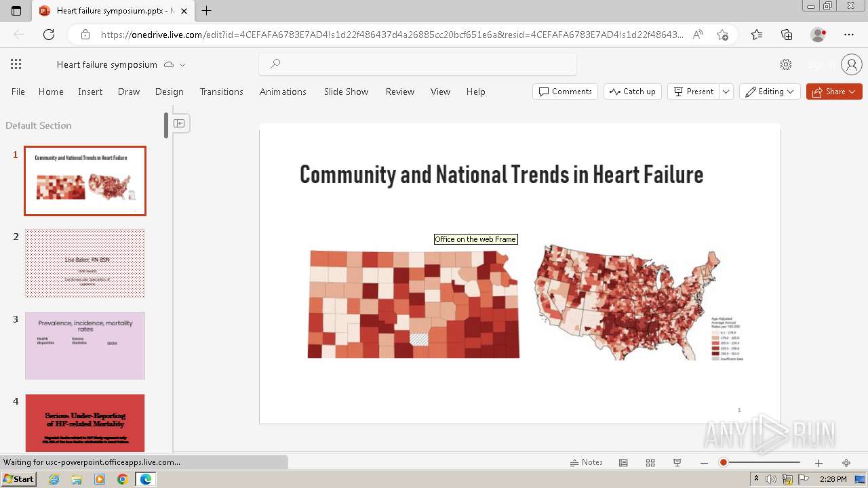Switch to the Home tab
Image resolution: width=868 pixels, height=488 pixels.
pos(51,91)
